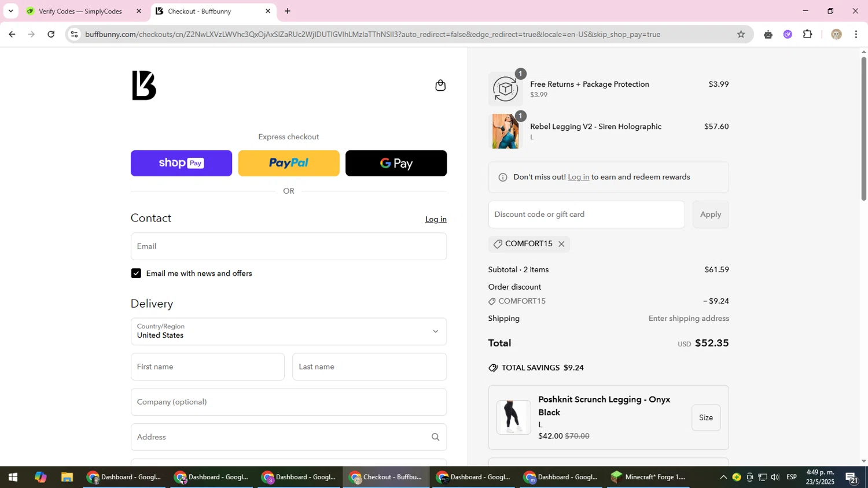Viewport: 868px width, 488px height.
Task: Pay with PayPal express checkout
Action: pos(289,163)
